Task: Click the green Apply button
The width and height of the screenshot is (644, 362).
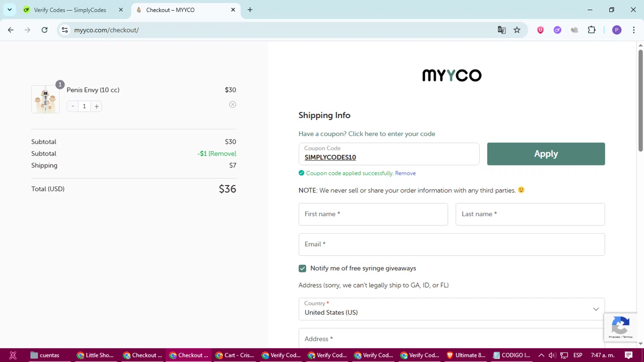Action: pyautogui.click(x=546, y=154)
